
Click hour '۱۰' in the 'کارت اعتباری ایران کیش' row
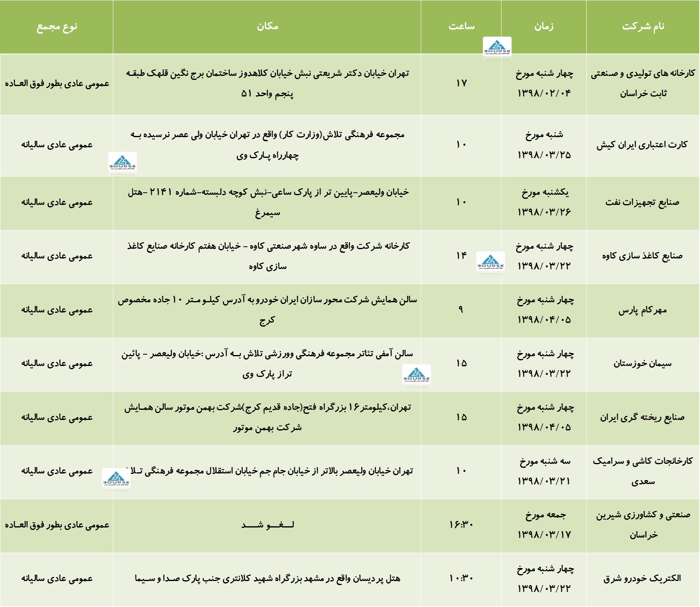pos(461,145)
